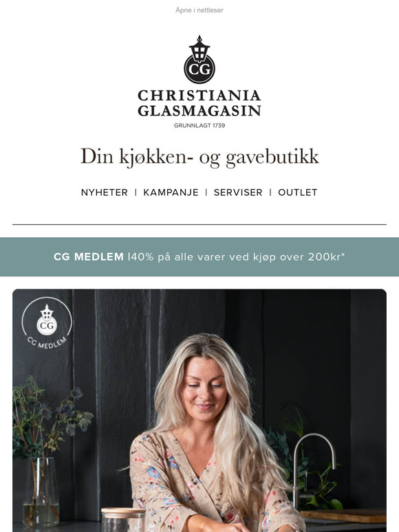Open the SERVISER category
Image resolution: width=399 pixels, height=532 pixels.
tap(238, 192)
